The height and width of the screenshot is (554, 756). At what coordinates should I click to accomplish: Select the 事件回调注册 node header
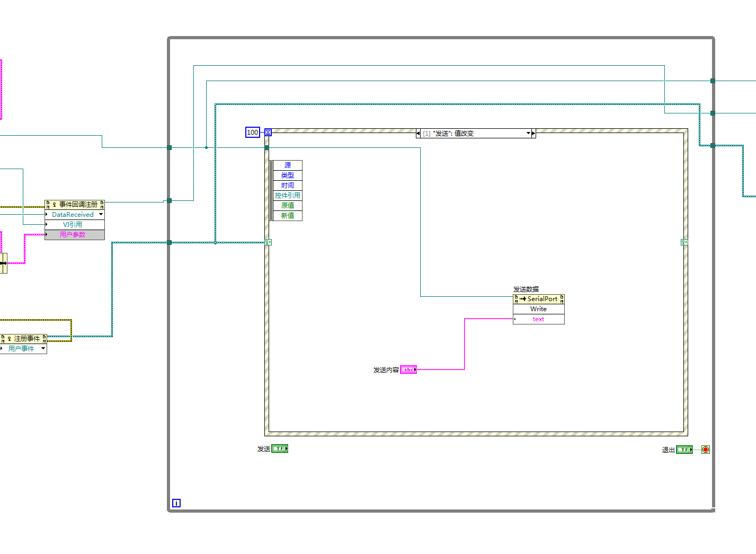pos(75,205)
